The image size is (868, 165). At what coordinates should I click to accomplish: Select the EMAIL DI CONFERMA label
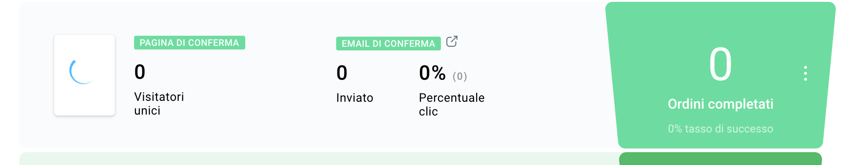(x=388, y=44)
